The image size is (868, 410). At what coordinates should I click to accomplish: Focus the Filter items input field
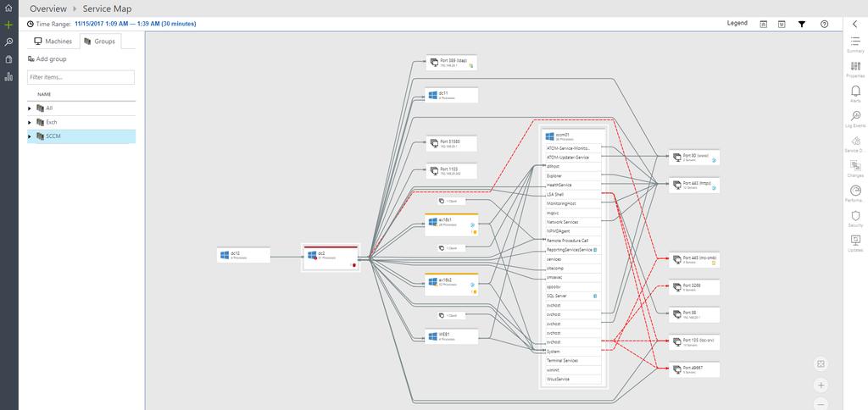[81, 77]
